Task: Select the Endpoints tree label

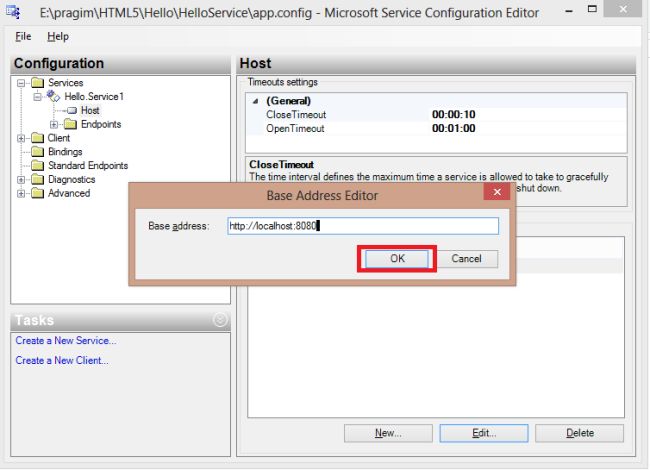Action: pyautogui.click(x=101, y=124)
